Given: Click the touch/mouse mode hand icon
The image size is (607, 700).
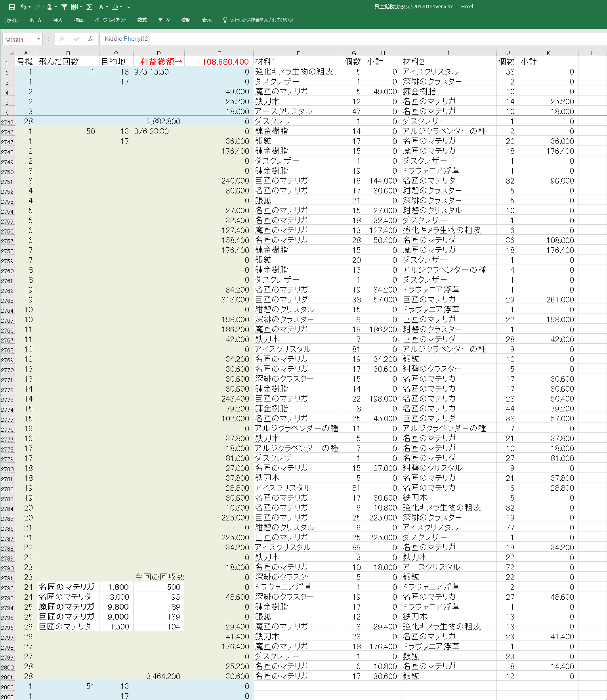Looking at the screenshot, I should click(x=49, y=7).
